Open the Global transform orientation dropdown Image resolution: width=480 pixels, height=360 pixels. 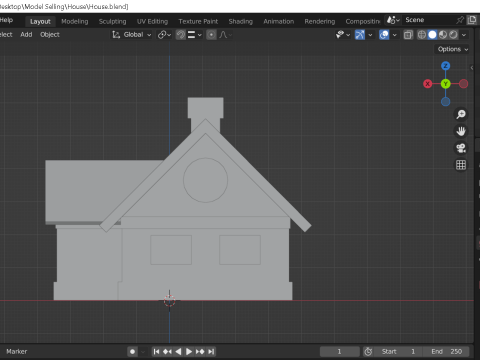(x=132, y=35)
